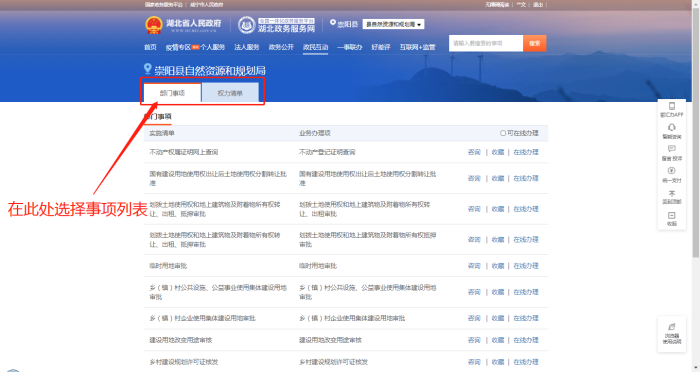The width and height of the screenshot is (700, 372).
Task: Click the 崇阳县 location text in header
Action: coord(347,24)
